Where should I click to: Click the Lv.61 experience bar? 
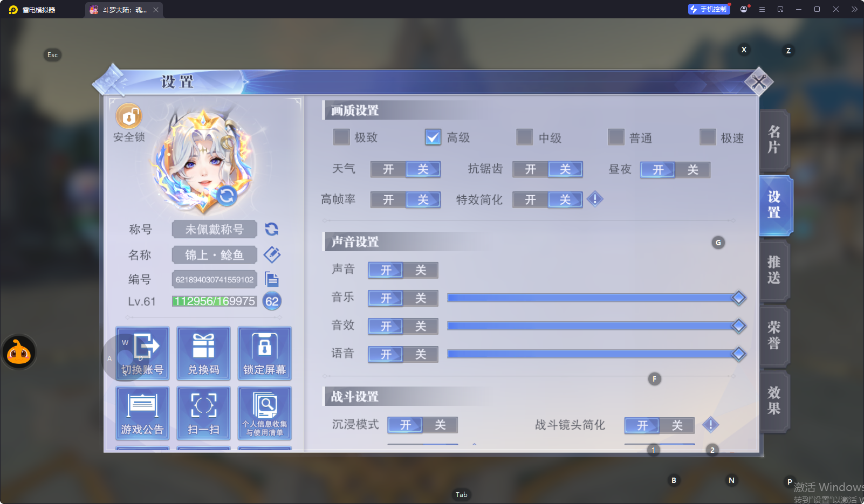click(214, 301)
